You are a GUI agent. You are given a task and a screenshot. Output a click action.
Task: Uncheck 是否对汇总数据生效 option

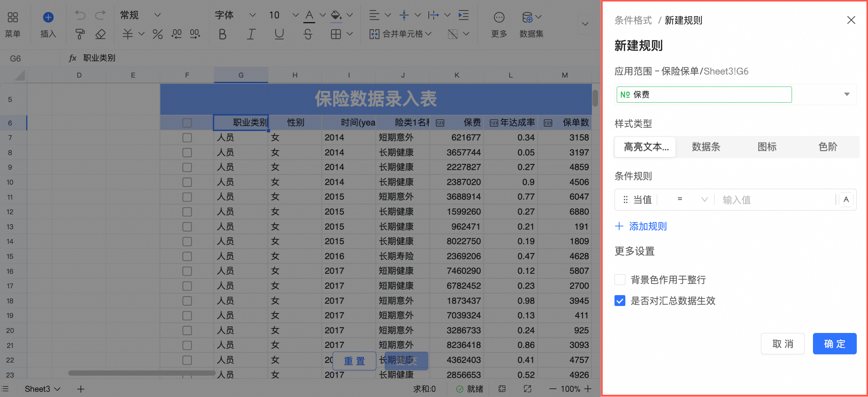click(x=620, y=301)
